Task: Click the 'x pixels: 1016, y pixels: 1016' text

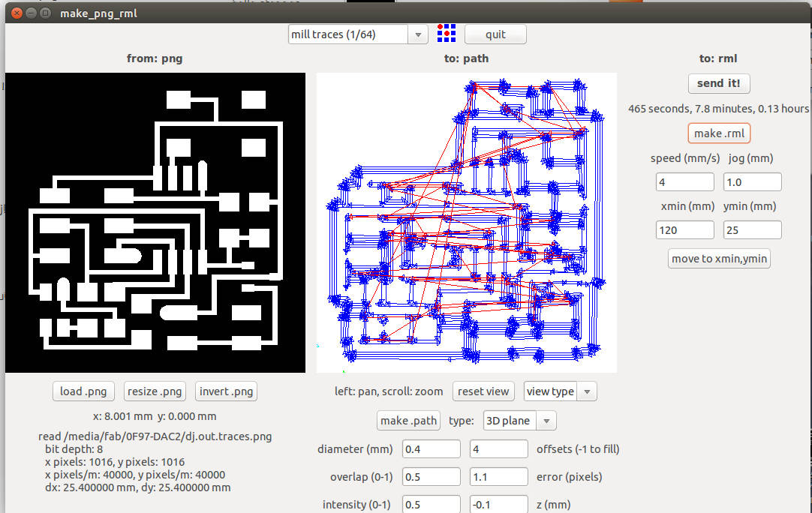Action: [115, 462]
